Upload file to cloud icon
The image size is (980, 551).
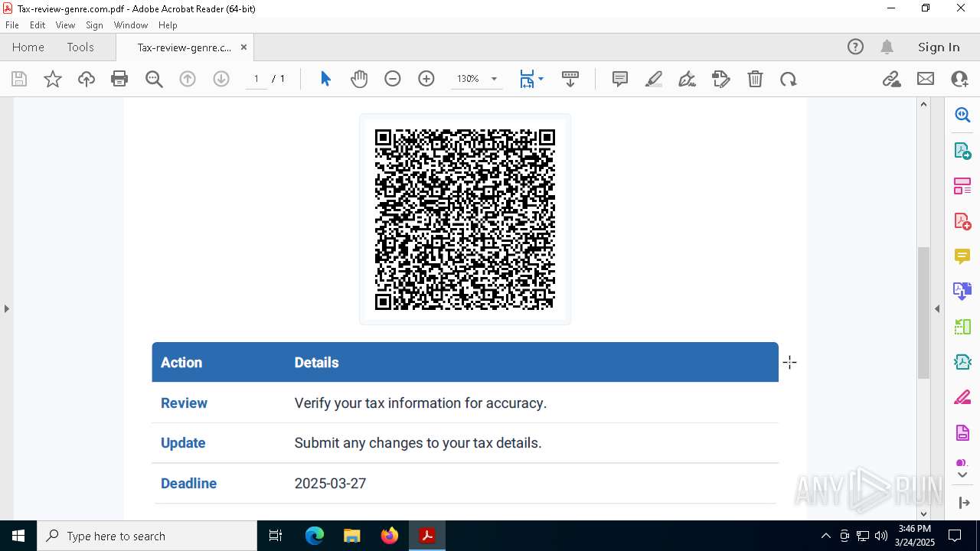click(87, 79)
